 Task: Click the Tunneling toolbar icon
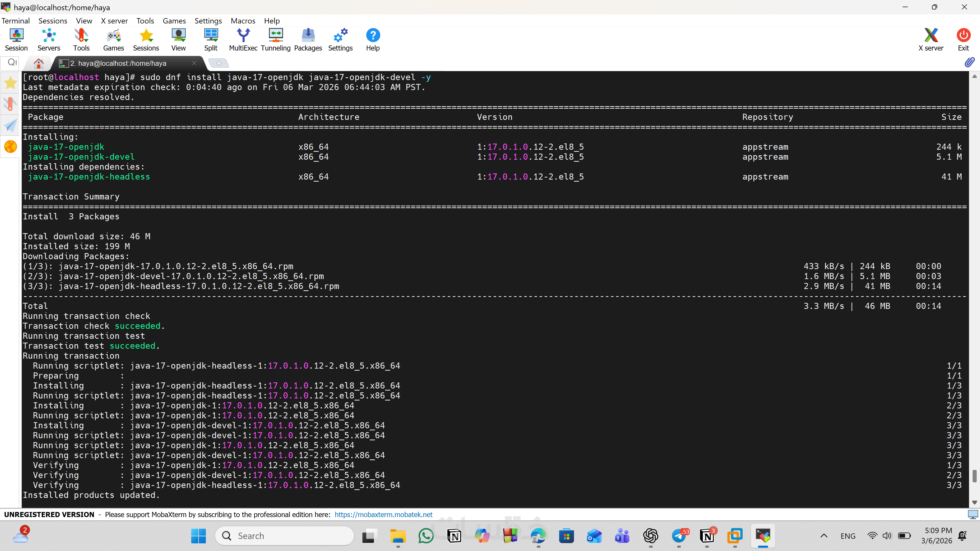(x=275, y=40)
